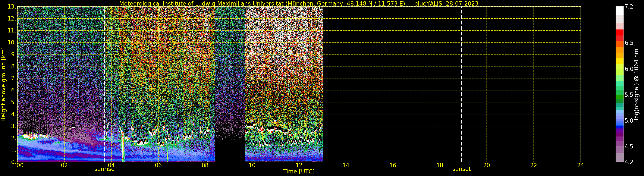Click the colorbar label "log(rc-signal) @ 1064 nm"

636,84
